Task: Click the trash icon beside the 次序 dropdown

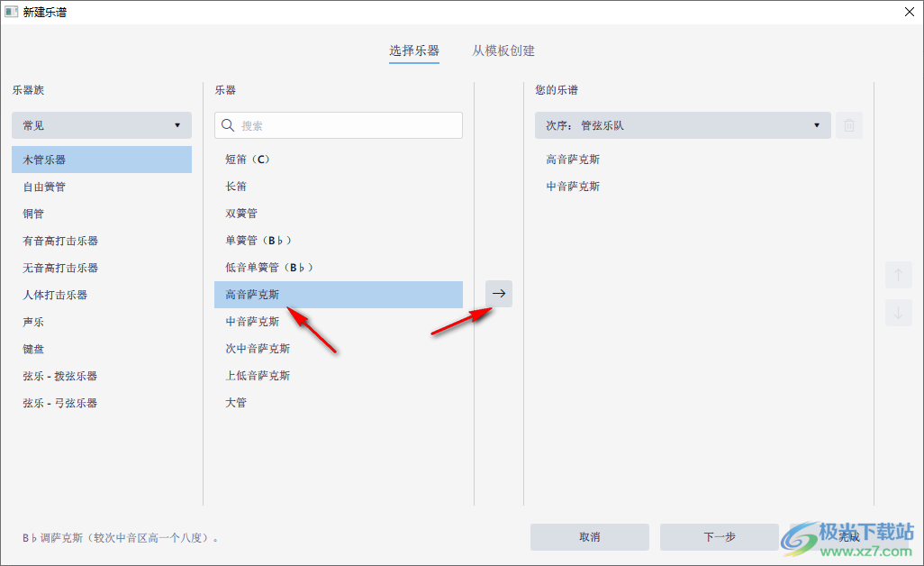Action: 849,125
